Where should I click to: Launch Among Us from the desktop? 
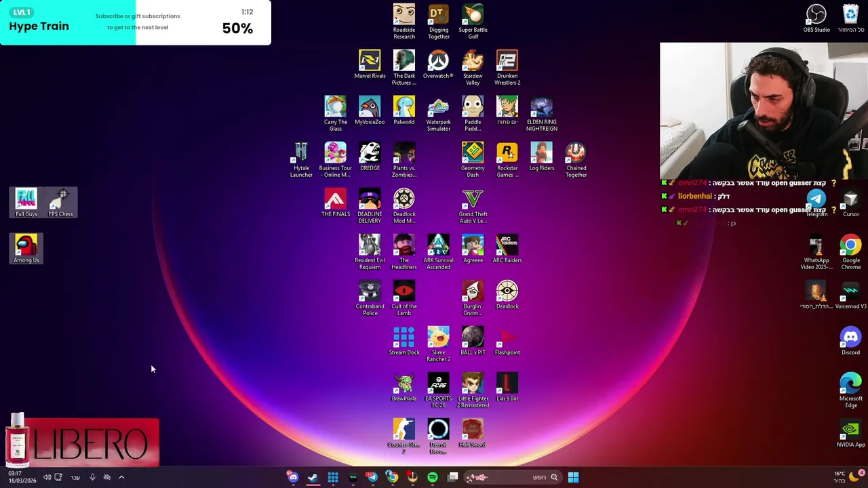pyautogui.click(x=26, y=249)
